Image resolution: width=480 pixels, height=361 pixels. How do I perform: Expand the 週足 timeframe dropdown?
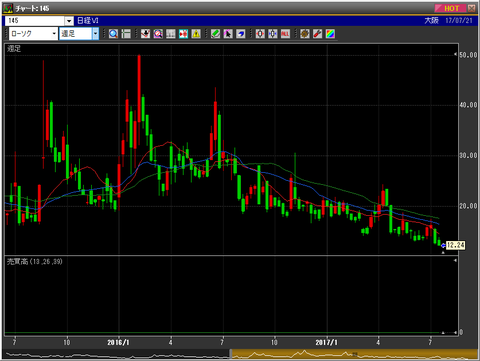click(95, 34)
